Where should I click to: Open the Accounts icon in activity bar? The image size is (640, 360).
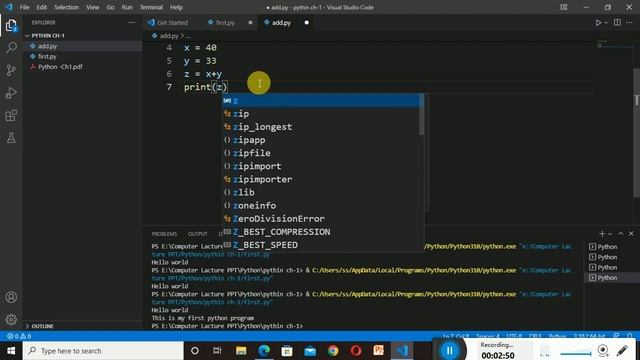[11, 297]
